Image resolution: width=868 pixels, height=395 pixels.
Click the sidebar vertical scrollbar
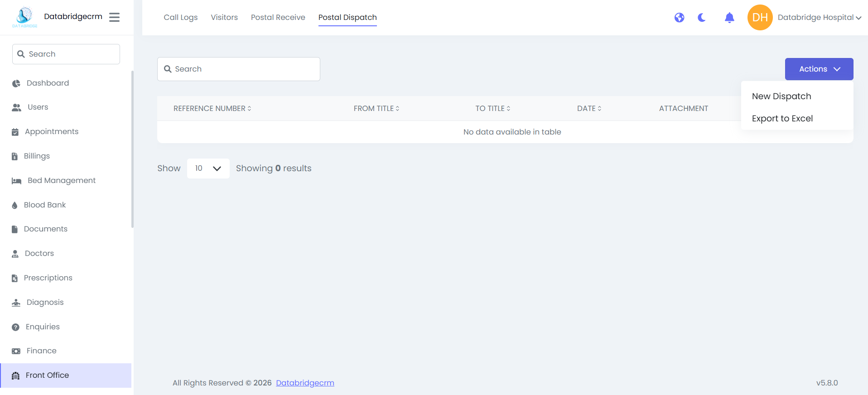(132, 149)
